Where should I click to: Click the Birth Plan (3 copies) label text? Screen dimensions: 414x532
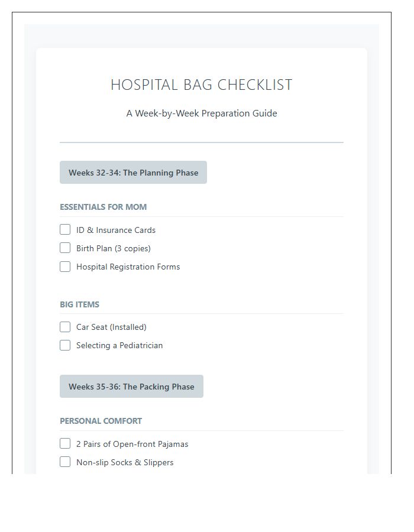click(x=112, y=248)
